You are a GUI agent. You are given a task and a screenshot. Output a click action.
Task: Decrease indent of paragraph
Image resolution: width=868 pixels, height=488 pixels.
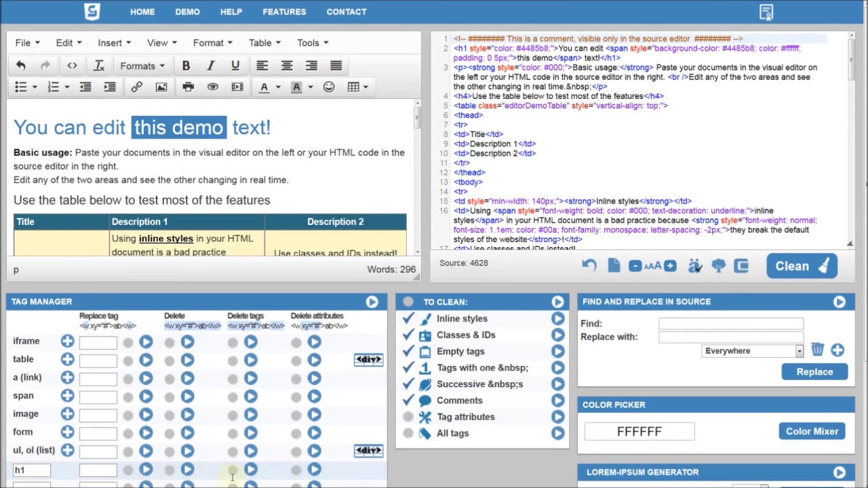(x=85, y=87)
